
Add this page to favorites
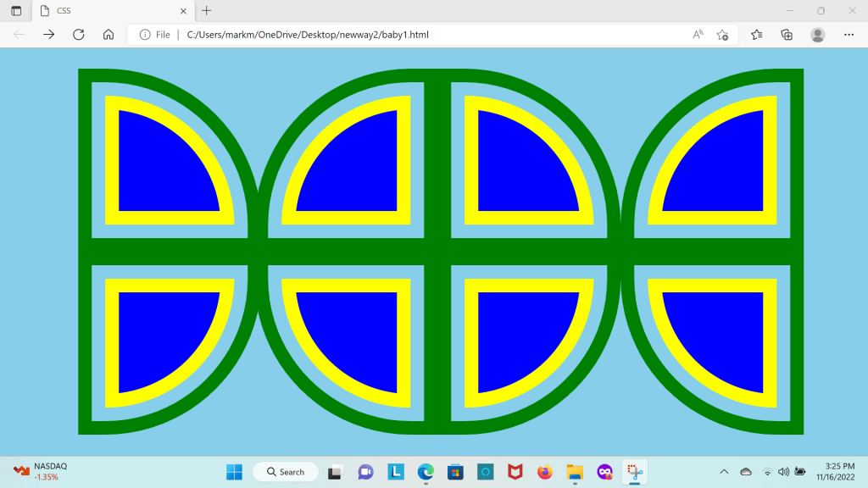(722, 35)
